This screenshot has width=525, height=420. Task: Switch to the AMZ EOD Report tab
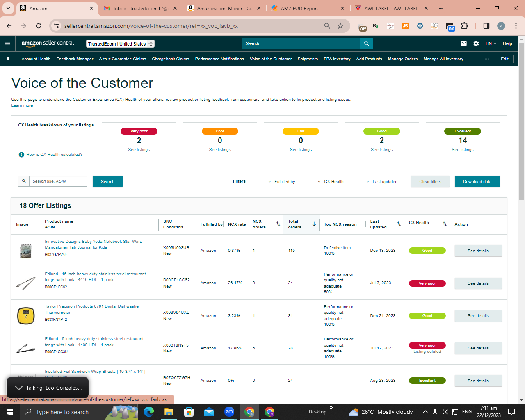click(307, 8)
